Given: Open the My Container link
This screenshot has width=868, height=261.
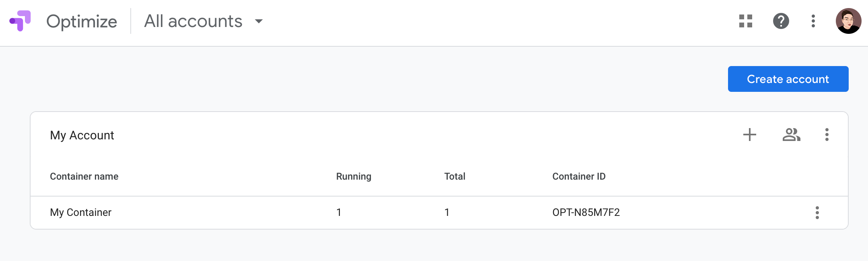Looking at the screenshot, I should click(80, 212).
